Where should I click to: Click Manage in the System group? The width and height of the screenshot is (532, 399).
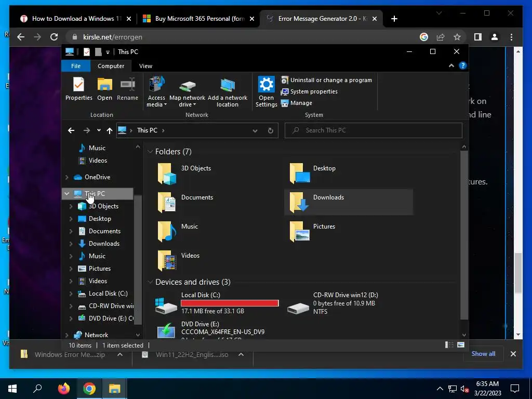click(297, 103)
